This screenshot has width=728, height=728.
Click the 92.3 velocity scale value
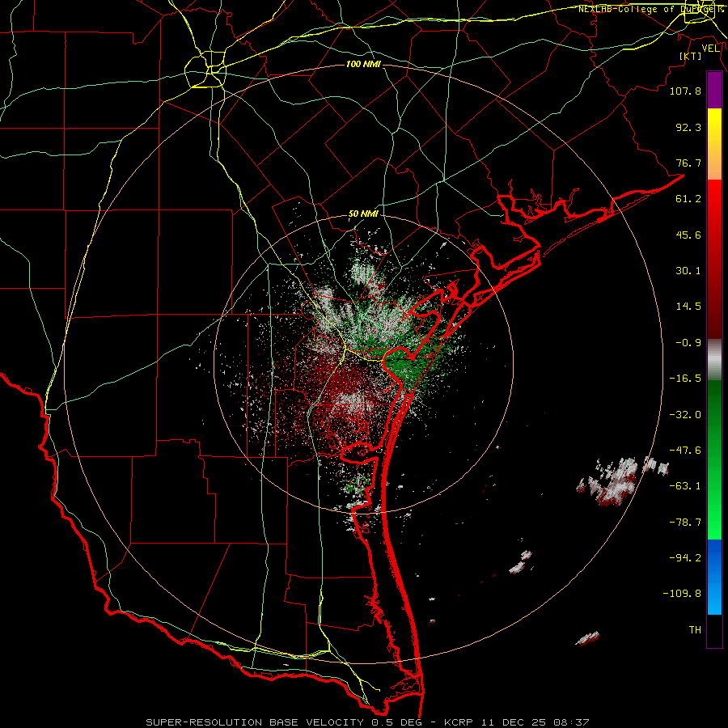point(688,127)
